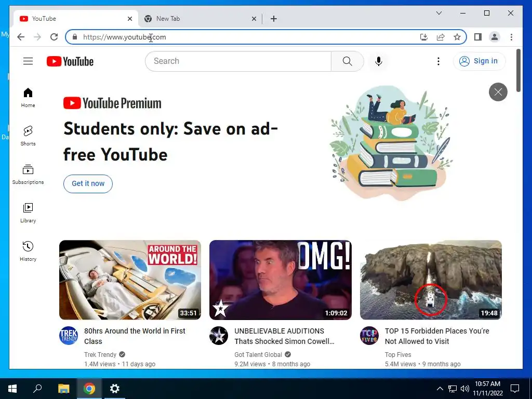This screenshot has height=399, width=532.
Task: Open the YouTube hamburger guide menu
Action: click(28, 61)
